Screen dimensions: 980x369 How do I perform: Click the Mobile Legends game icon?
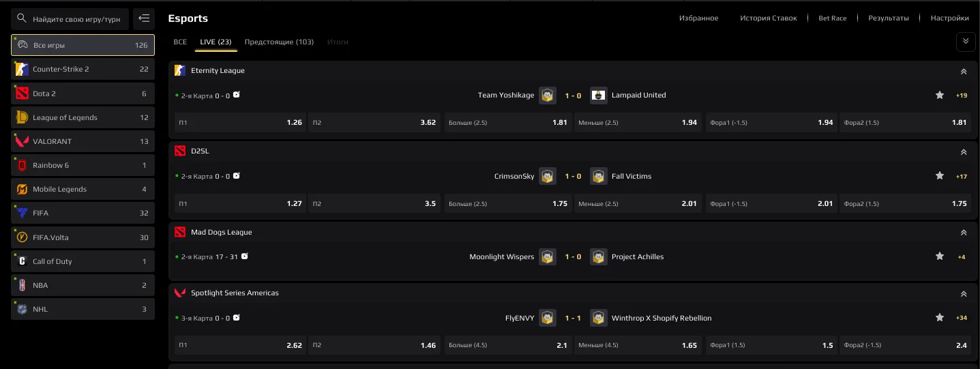click(x=22, y=189)
